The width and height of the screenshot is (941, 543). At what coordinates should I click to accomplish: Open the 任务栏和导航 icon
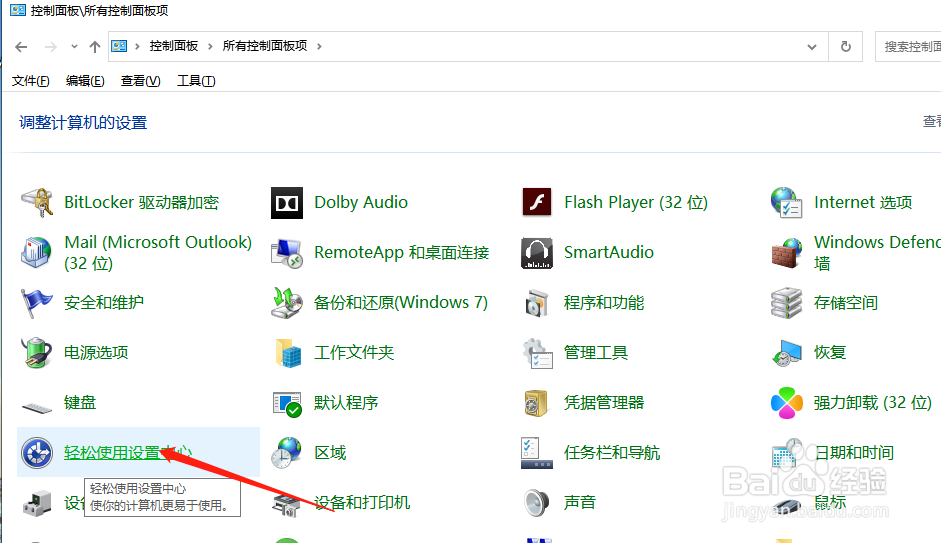(x=537, y=452)
